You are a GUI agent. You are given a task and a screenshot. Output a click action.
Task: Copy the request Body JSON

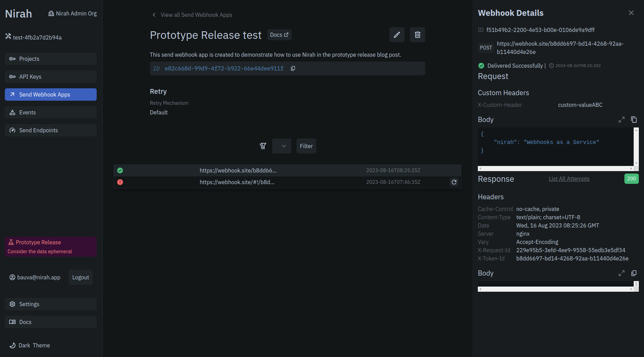(634, 120)
